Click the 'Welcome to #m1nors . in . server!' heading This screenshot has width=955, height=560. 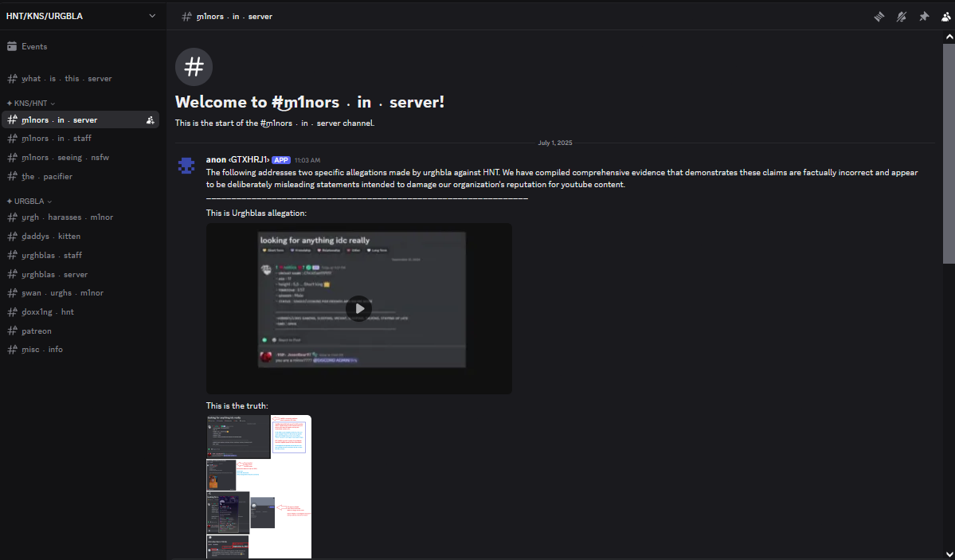point(309,102)
